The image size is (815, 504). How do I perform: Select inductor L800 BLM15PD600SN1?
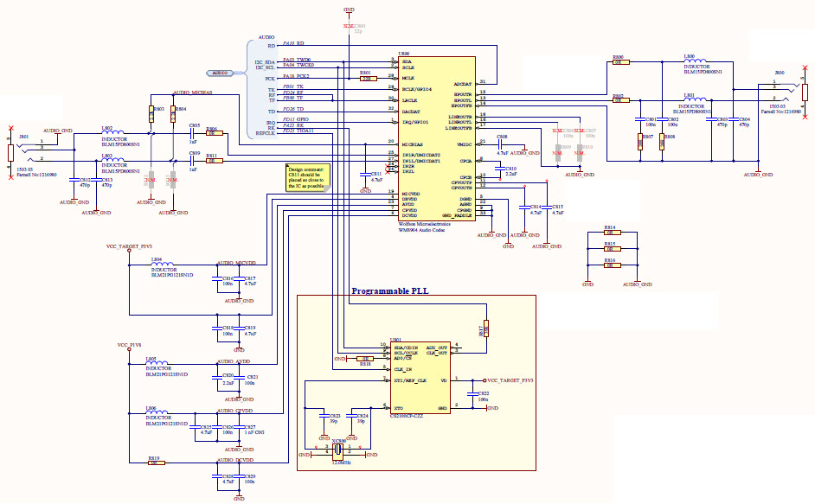point(693,60)
